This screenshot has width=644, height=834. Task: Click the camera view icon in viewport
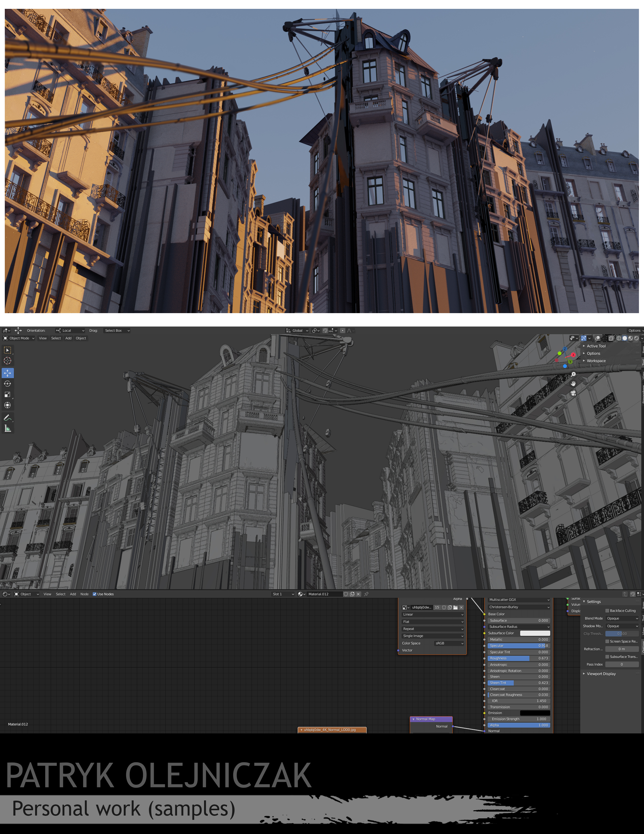tap(573, 393)
